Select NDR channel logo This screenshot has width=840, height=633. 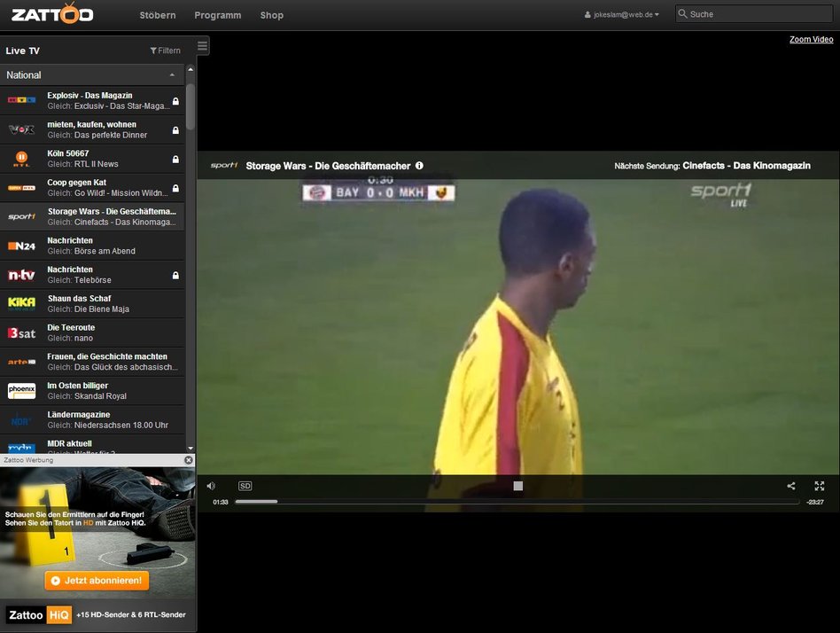pos(21,421)
